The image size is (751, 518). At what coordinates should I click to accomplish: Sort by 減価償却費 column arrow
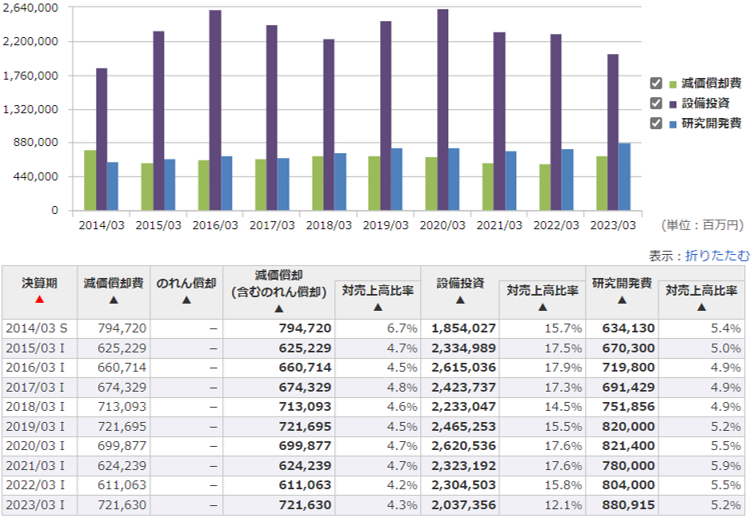click(113, 299)
